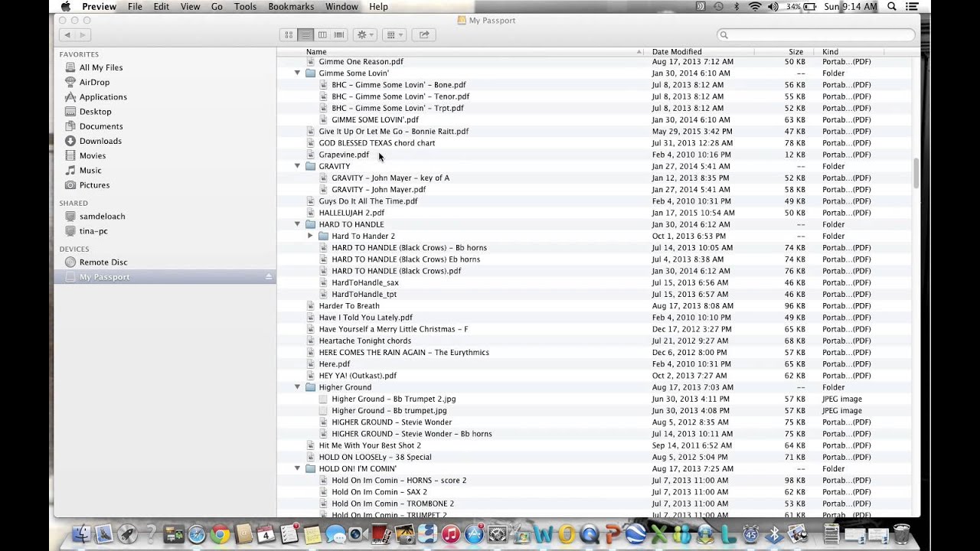Open the Trash in the Dock
This screenshot has width=980, height=551.
click(901, 534)
